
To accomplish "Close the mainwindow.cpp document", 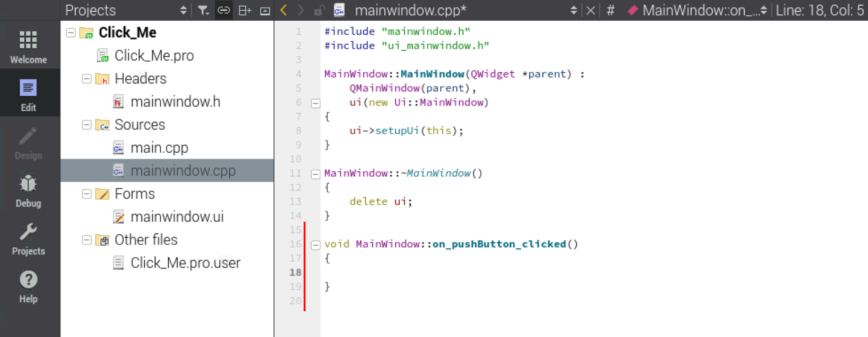I will [x=591, y=10].
